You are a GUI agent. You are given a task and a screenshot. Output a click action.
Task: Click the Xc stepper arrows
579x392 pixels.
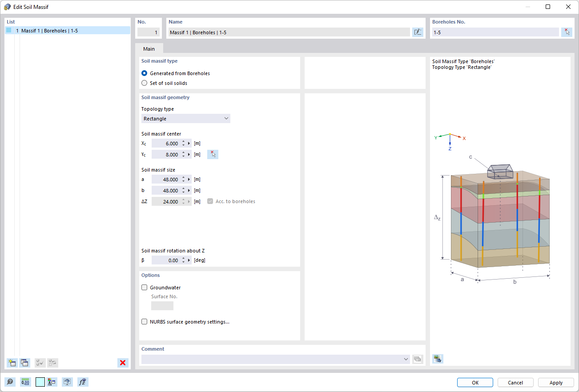[183, 144]
